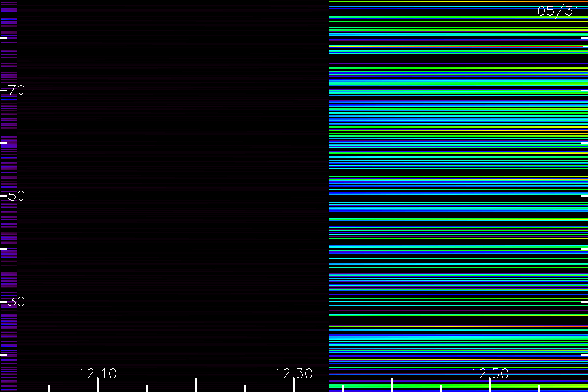Click the tick mark below 12:30
Viewport: 588px width, 392px height.
click(x=295, y=385)
